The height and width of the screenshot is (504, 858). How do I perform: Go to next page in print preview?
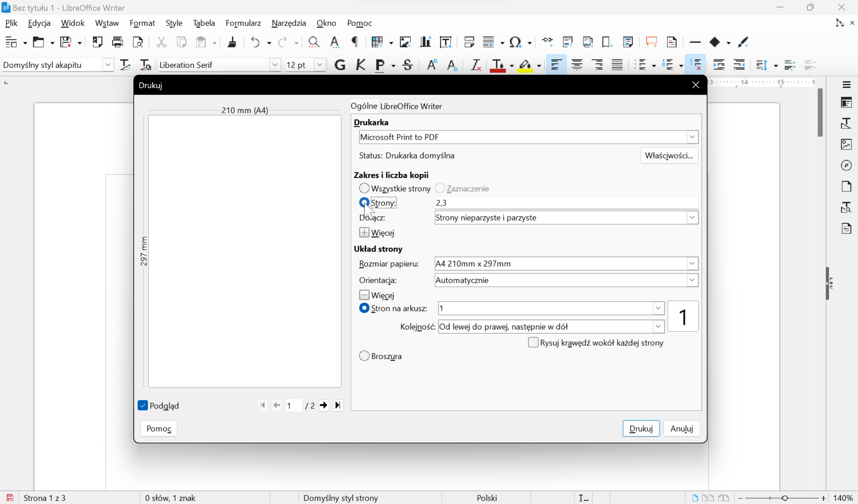(x=324, y=405)
